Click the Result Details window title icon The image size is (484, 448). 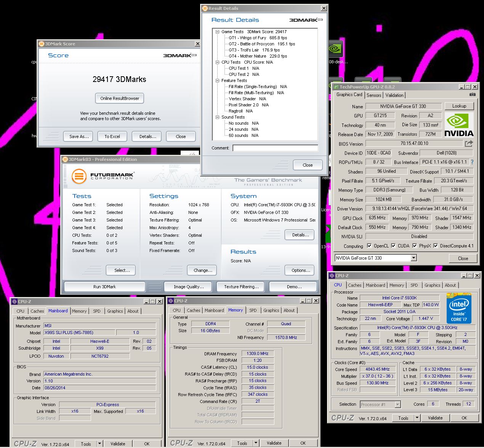pos(205,8)
